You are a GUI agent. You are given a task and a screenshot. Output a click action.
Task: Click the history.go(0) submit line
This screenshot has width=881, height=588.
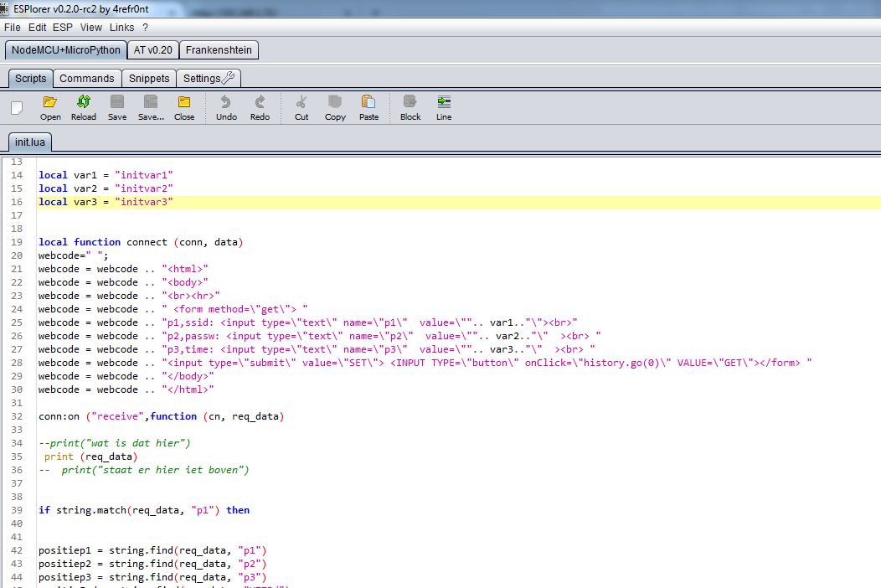point(425,363)
